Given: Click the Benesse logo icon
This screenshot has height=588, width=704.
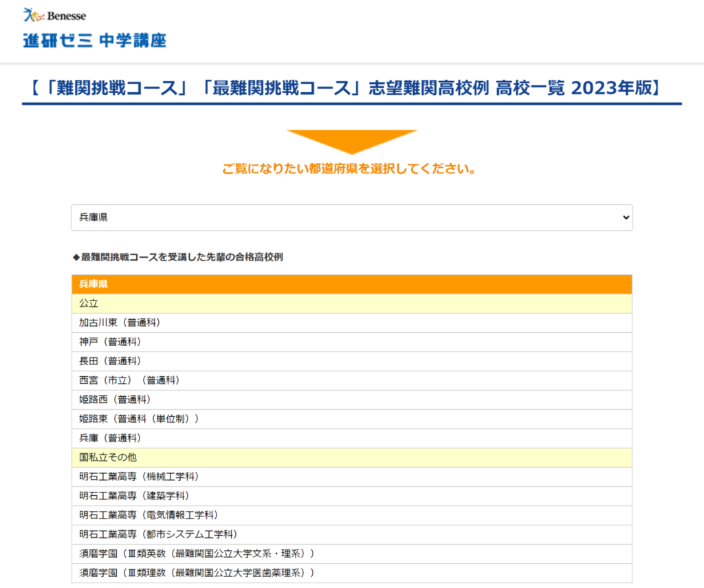Looking at the screenshot, I should coord(54,14).
